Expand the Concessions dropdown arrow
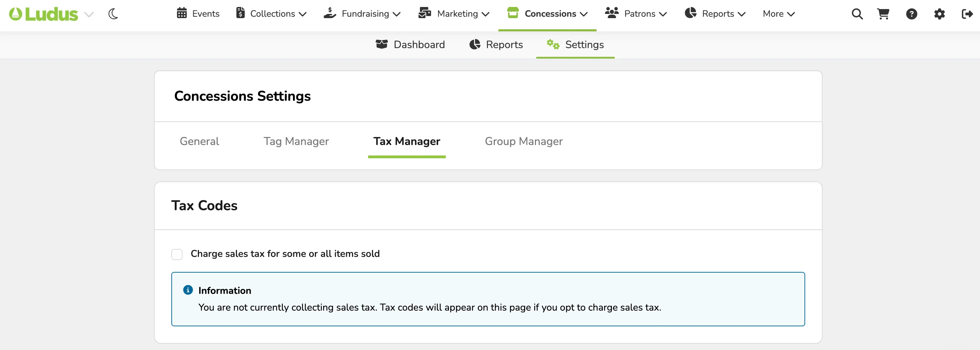Screen dimensions: 980x350 point(584,15)
